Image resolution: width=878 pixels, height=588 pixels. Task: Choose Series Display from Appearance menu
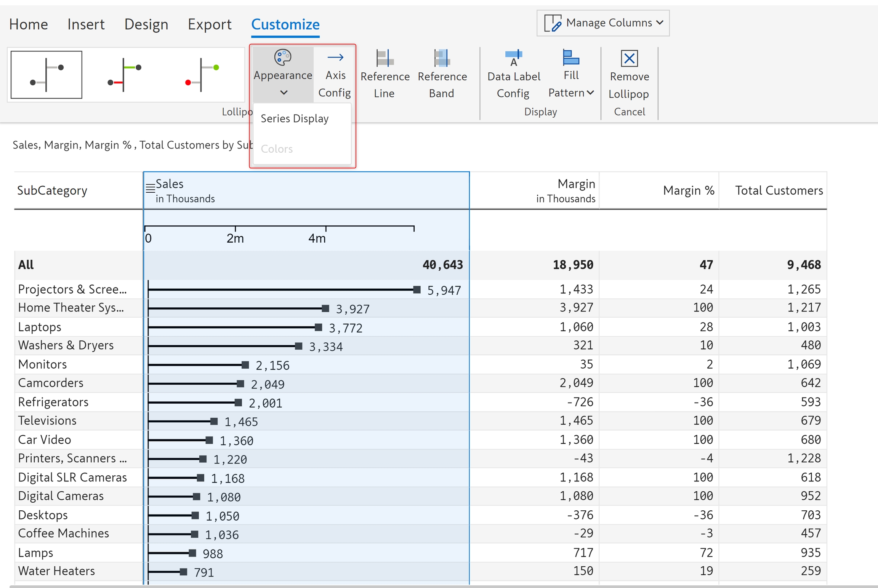tap(294, 118)
